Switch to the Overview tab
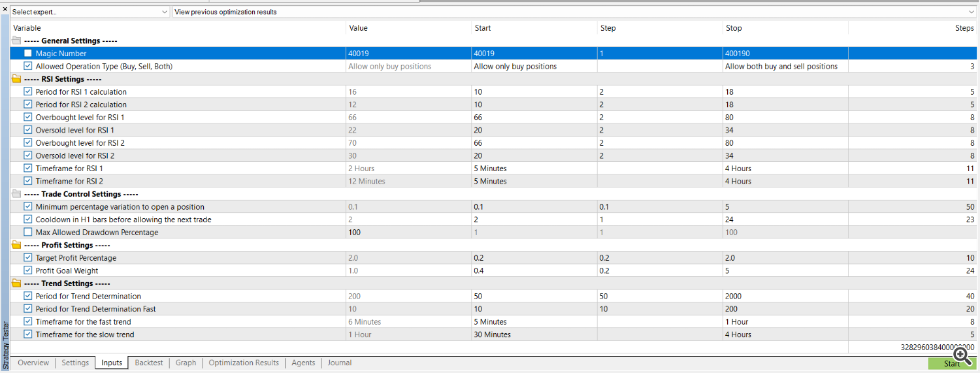Viewport: 980px width, 373px height. click(33, 363)
